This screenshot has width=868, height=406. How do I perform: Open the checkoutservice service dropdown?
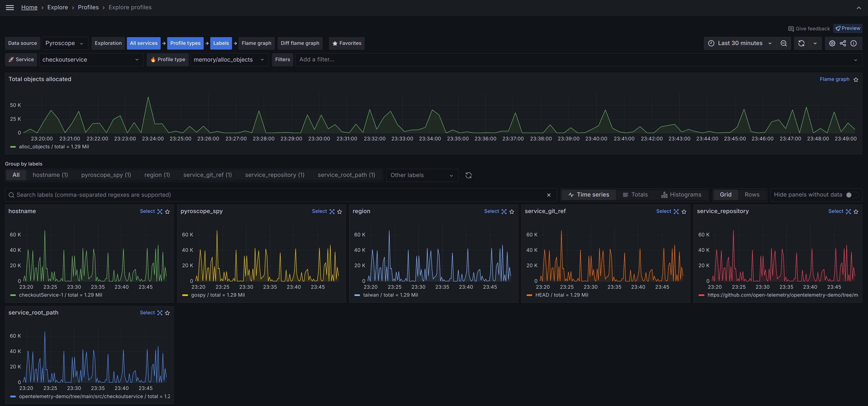[x=91, y=60]
